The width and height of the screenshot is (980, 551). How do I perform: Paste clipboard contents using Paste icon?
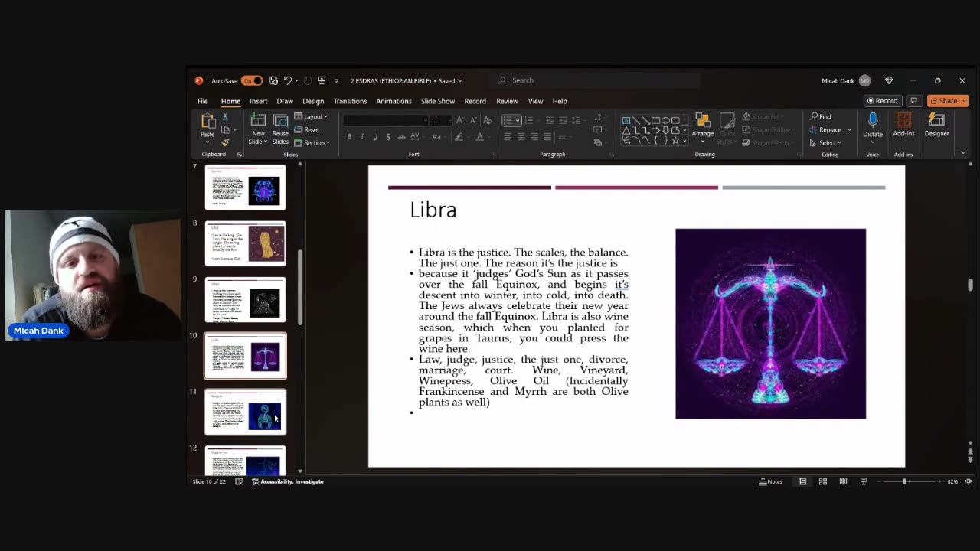207,121
